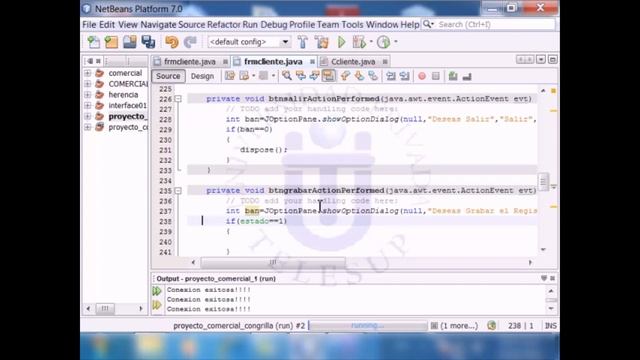The width and height of the screenshot is (640, 360).
Task: Click the red Start Macro Recording icon
Action: 422,76
